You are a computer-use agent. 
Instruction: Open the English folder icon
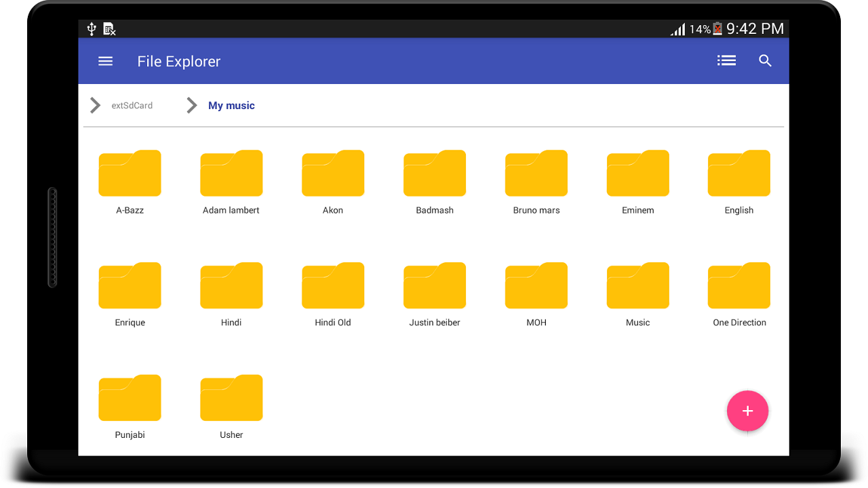[739, 174]
